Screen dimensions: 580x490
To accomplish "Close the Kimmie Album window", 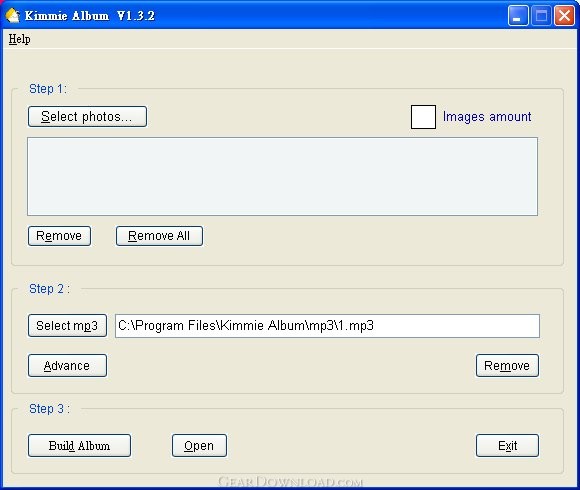I will [564, 16].
